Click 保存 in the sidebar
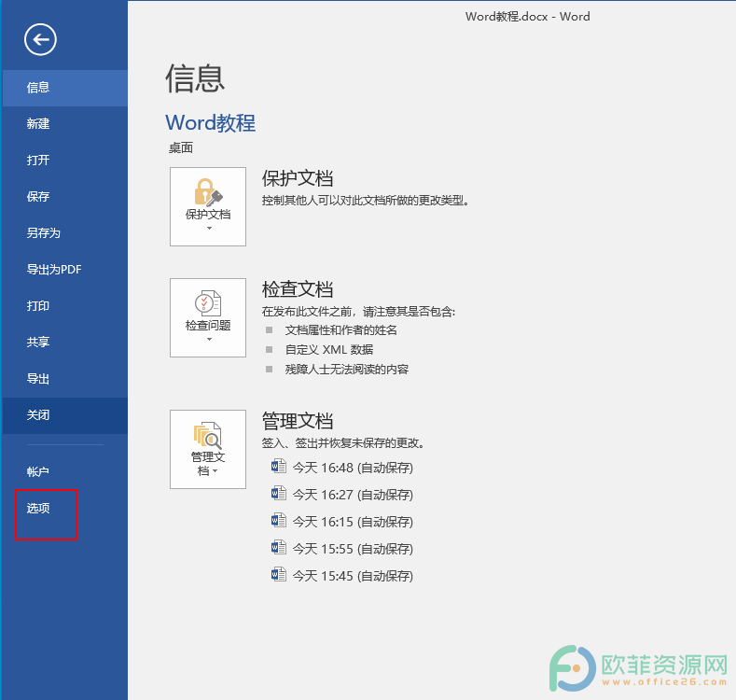Viewport: 736px width, 700px height. point(64,197)
